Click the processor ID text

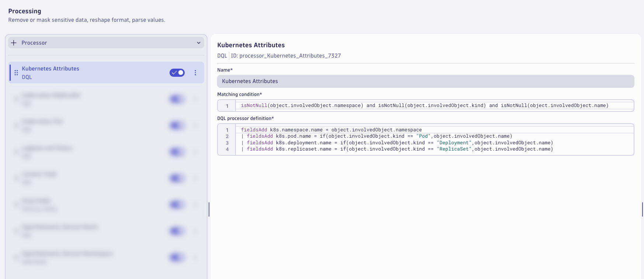[x=286, y=56]
